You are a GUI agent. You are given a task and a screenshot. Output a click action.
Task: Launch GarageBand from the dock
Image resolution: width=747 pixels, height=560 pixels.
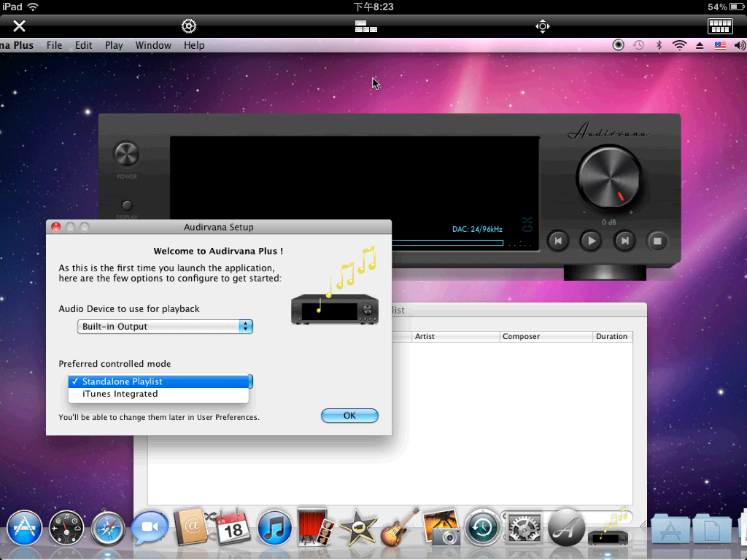pos(399,527)
